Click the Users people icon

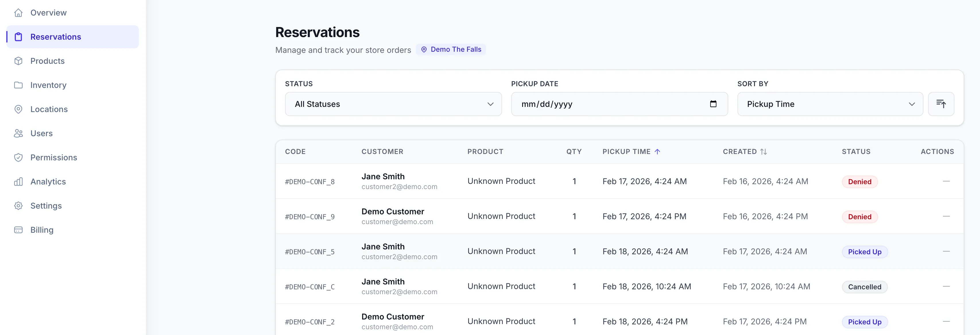18,133
